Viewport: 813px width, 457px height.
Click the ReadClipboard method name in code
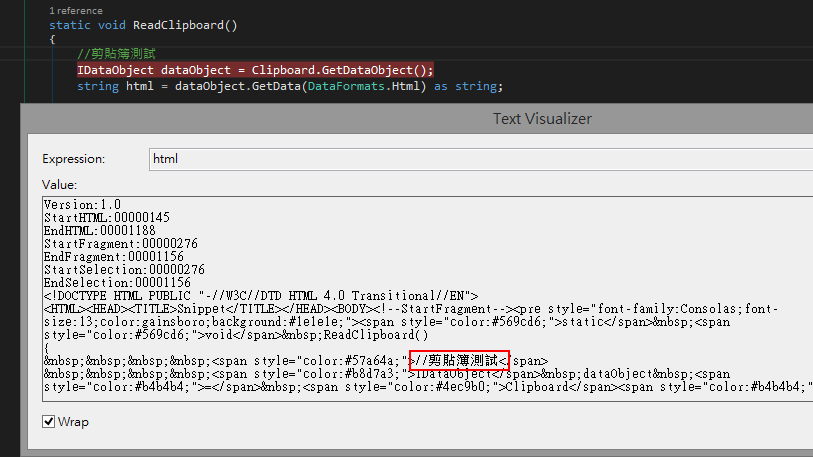pyautogui.click(x=185, y=24)
